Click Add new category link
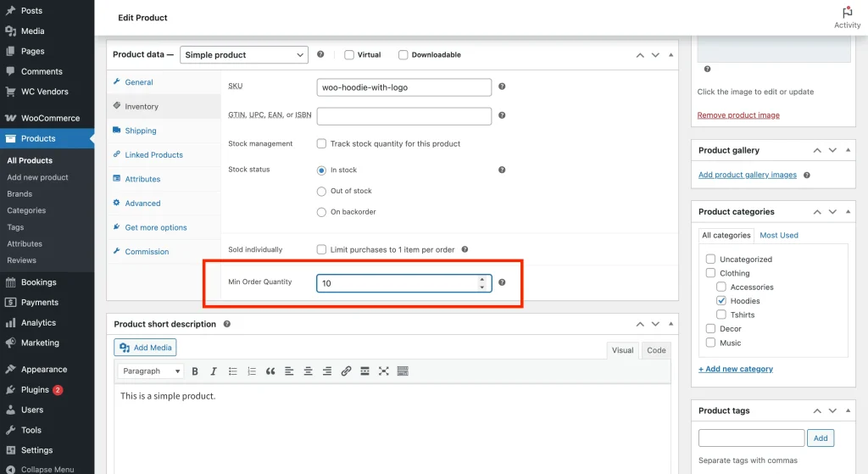 (x=736, y=369)
